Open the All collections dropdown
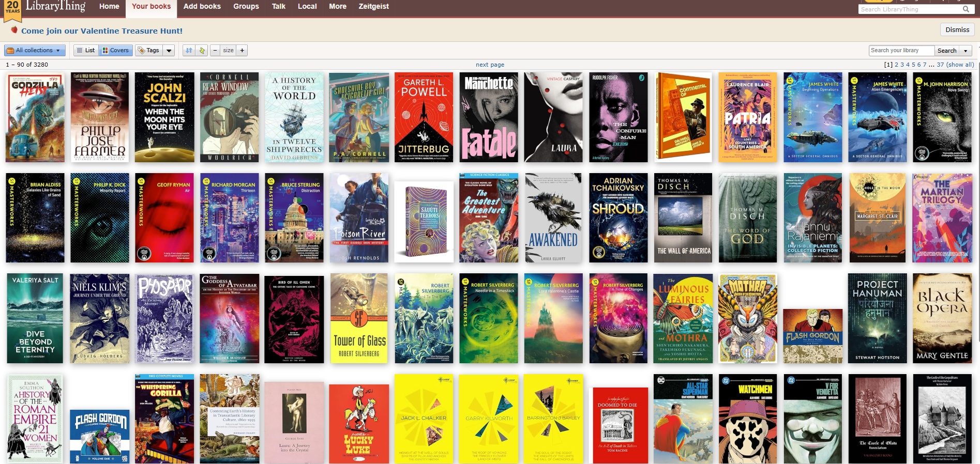The image size is (980, 464). 35,50
